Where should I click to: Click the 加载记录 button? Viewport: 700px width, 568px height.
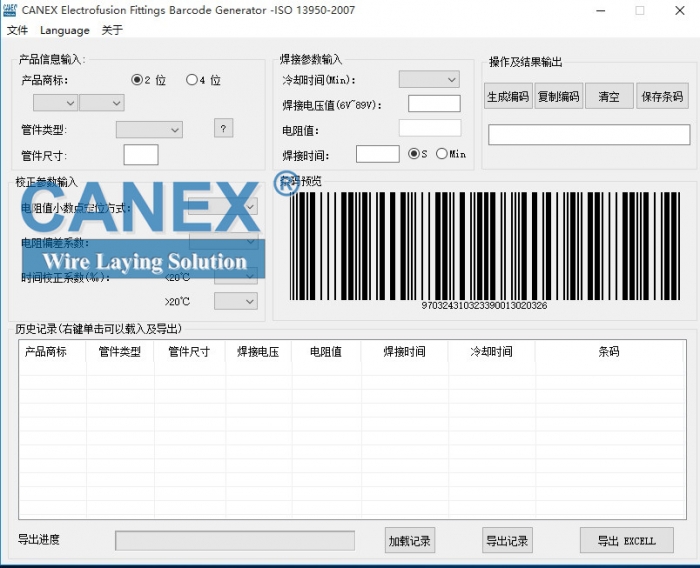click(410, 540)
